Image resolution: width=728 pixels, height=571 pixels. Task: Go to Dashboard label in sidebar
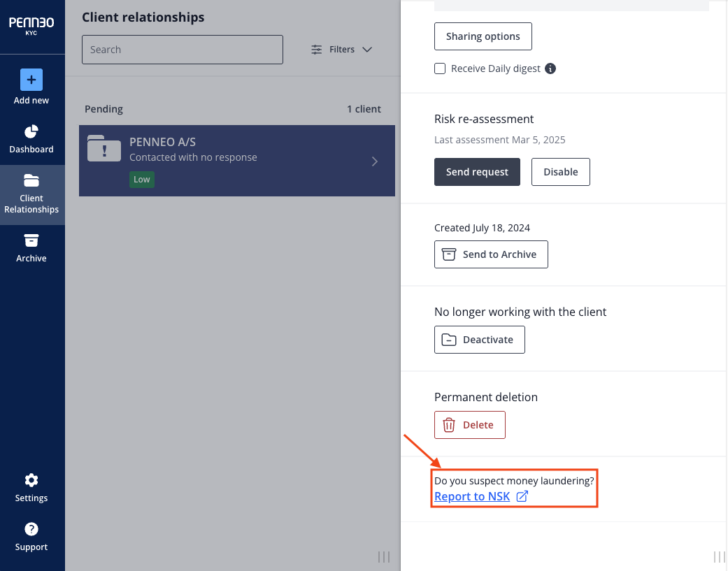point(31,150)
